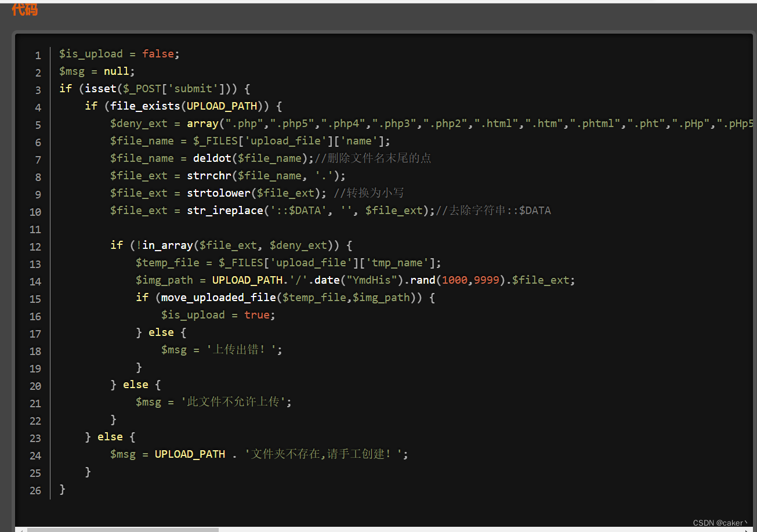Click the string '文件夹不存在,请手工创建！'
Viewport: 757px width, 532px height.
click(323, 454)
